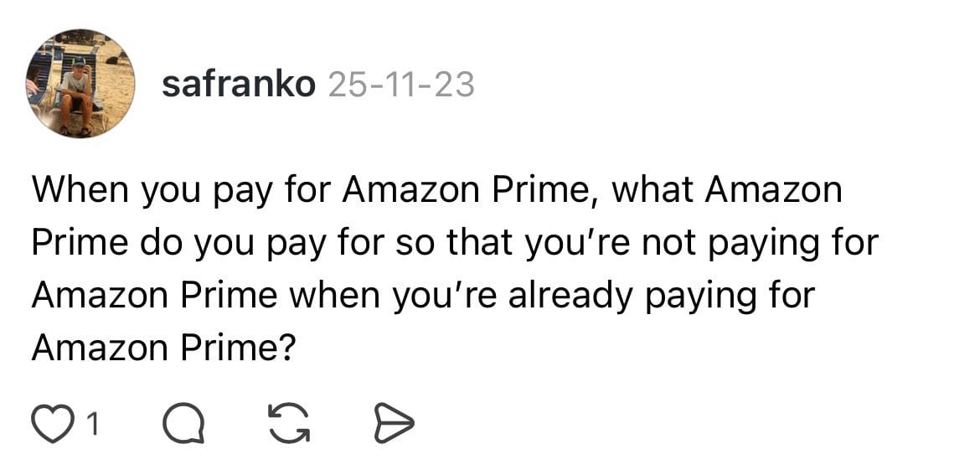Image resolution: width=980 pixels, height=475 pixels.
Task: Click the third line starting 'Amazon Prime when'
Action: click(x=423, y=297)
